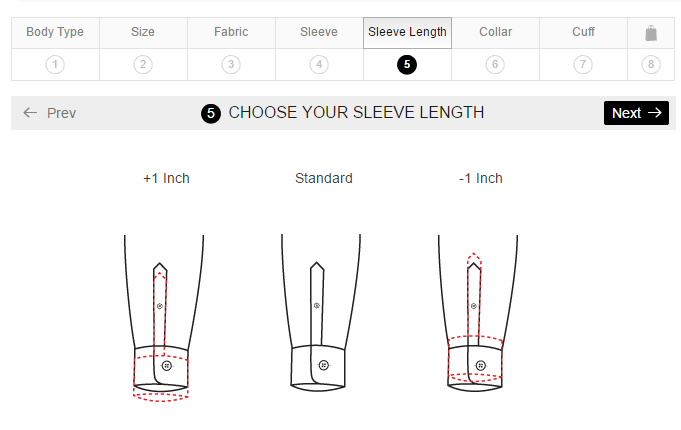Go to the Cuff tab
Image resolution: width=681 pixels, height=430 pixels.
click(583, 32)
